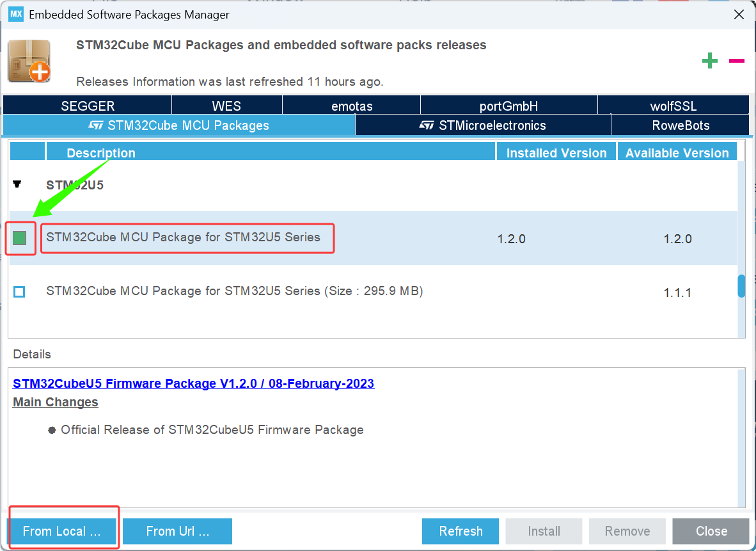Select 'STM32Cube MCU Package for STM32U5 Series' row text
Screen dimensions: 756x551
(183, 237)
